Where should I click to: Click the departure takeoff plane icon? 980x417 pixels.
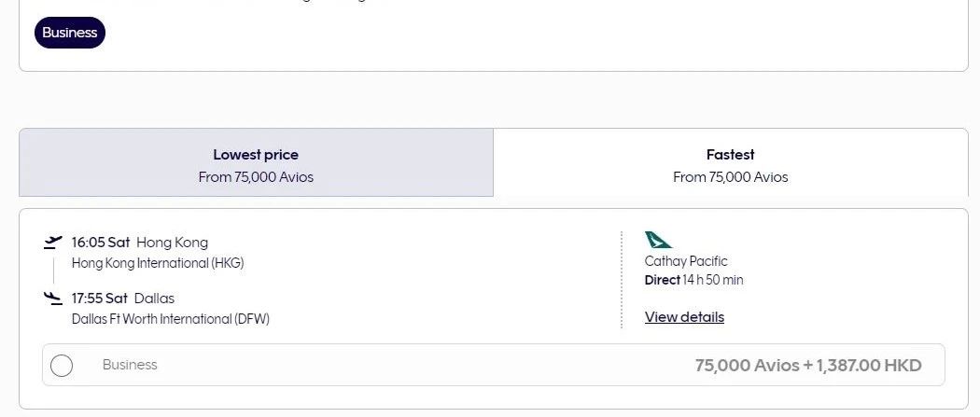pyautogui.click(x=52, y=243)
